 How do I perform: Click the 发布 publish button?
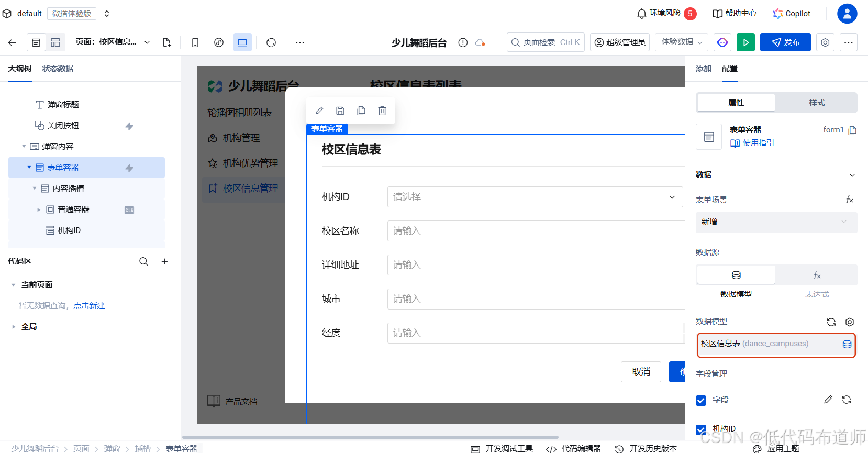(x=785, y=42)
